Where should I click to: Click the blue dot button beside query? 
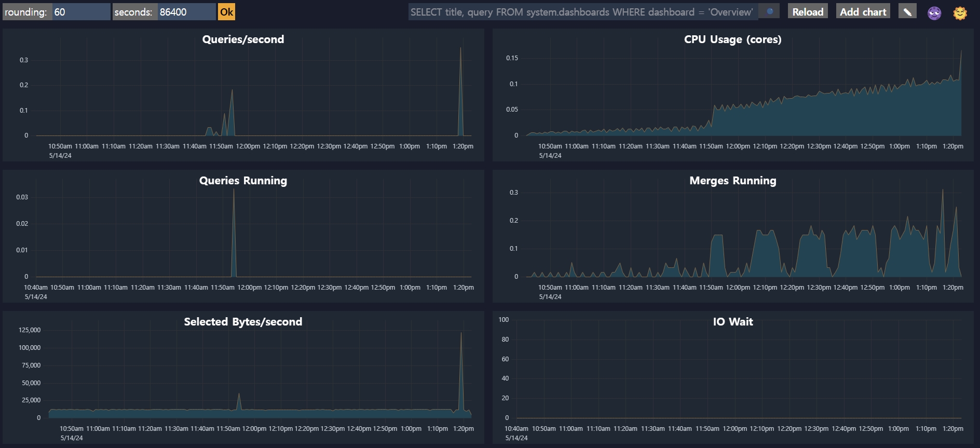(769, 11)
